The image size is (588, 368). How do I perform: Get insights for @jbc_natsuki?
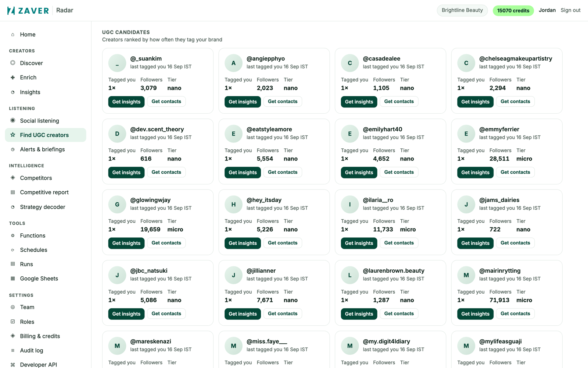point(126,314)
